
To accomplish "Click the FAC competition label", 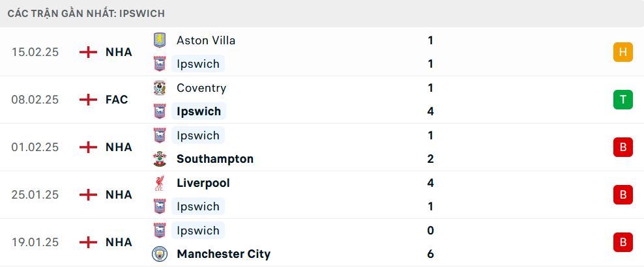I will [x=117, y=100].
